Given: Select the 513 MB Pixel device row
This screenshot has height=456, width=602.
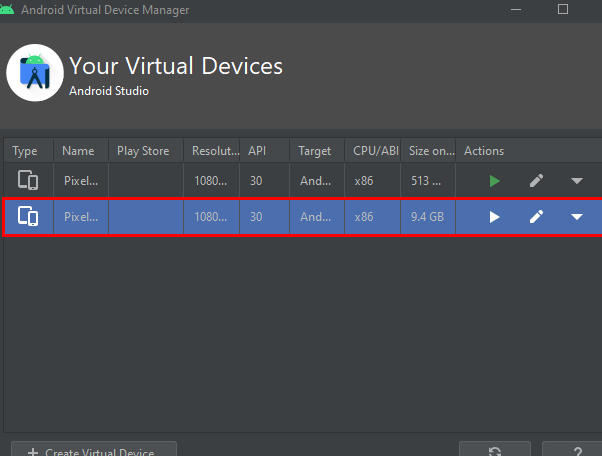Looking at the screenshot, I should [250, 181].
